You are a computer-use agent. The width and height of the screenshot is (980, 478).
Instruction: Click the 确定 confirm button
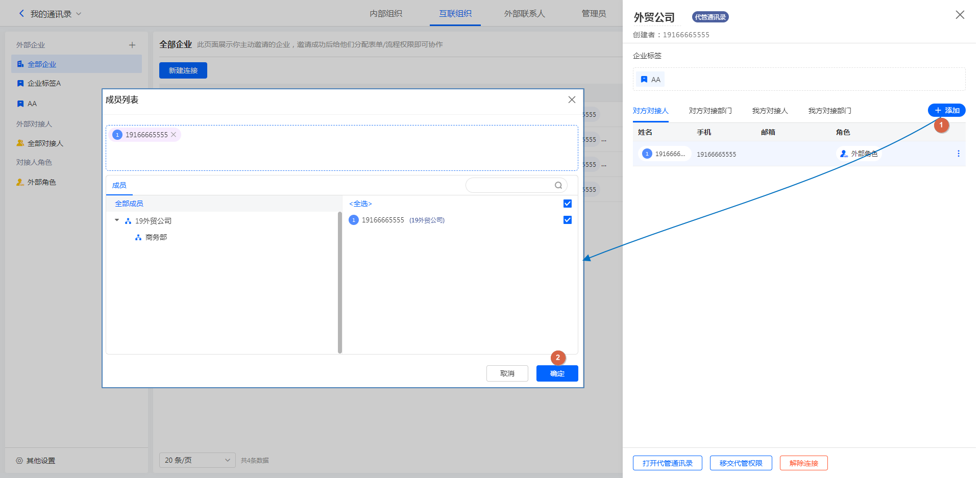coord(557,373)
